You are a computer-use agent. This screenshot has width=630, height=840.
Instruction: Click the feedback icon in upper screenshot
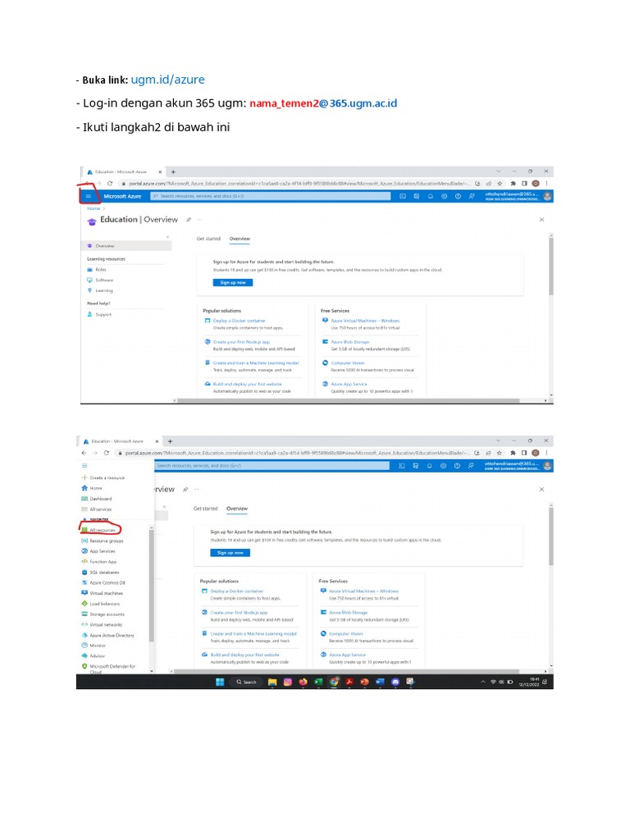pyautogui.click(x=472, y=196)
